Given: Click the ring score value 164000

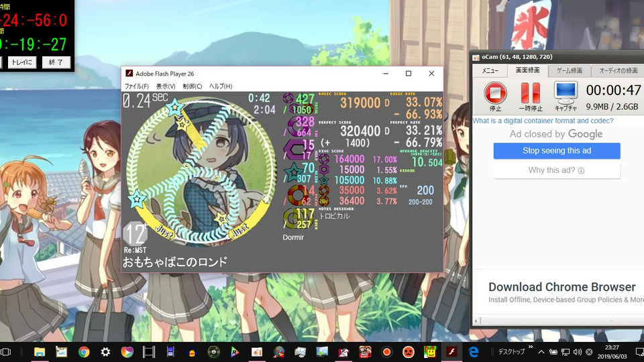Looking at the screenshot, I should 349,159.
